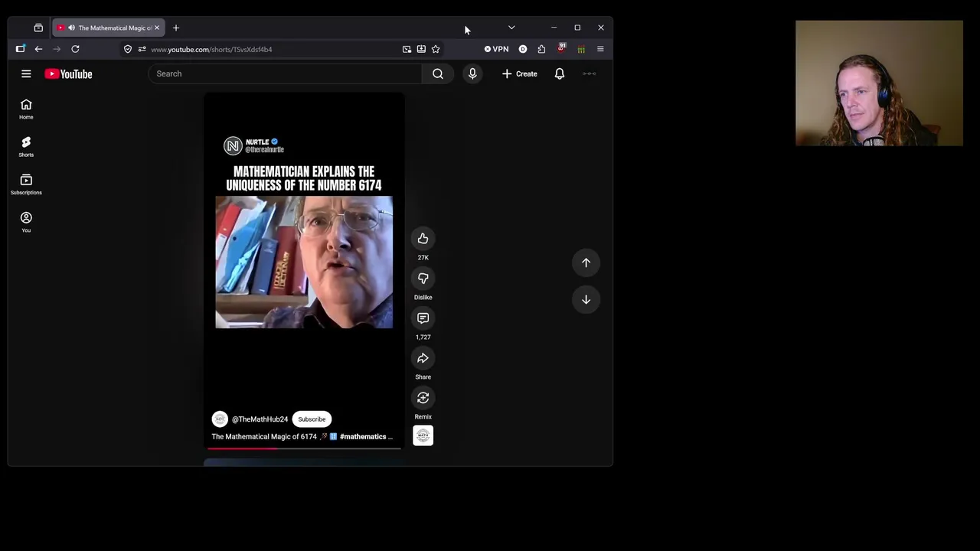Open the green bars extension icon
This screenshot has width=980, height=551.
click(581, 49)
